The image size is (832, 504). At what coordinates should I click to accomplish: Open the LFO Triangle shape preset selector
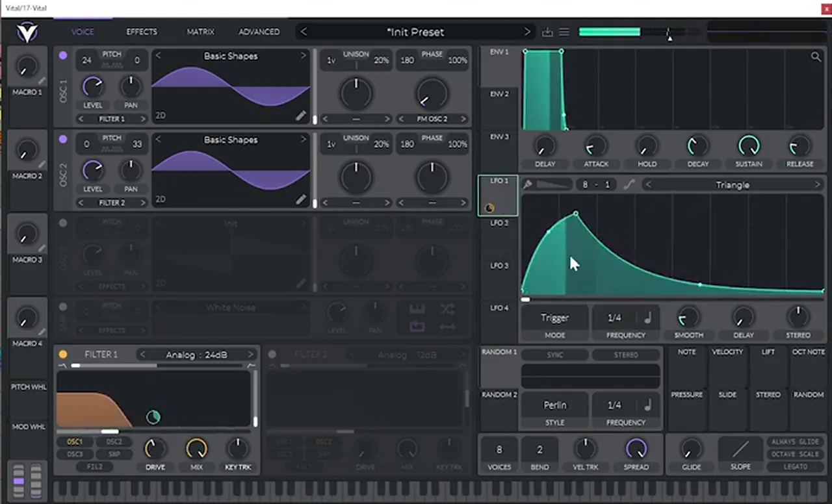(x=733, y=185)
